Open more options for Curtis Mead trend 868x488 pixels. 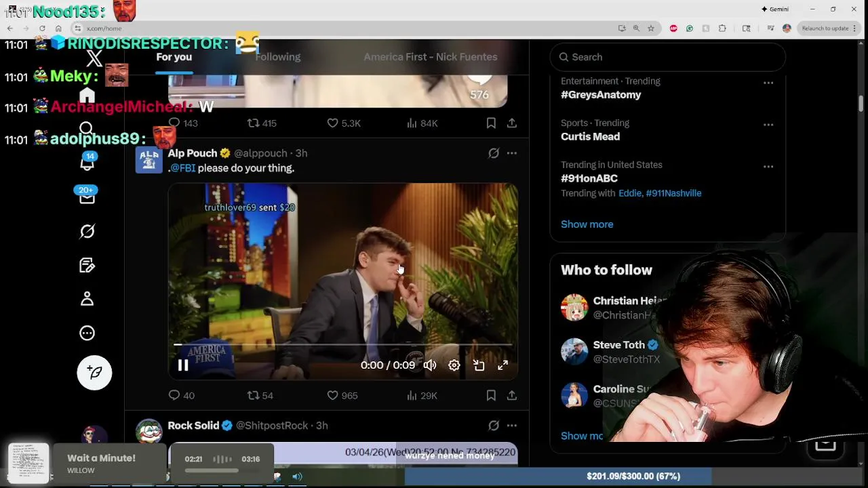point(768,125)
